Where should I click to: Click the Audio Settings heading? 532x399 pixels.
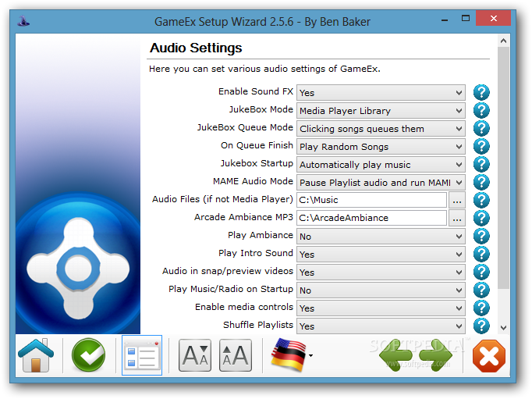coord(196,48)
